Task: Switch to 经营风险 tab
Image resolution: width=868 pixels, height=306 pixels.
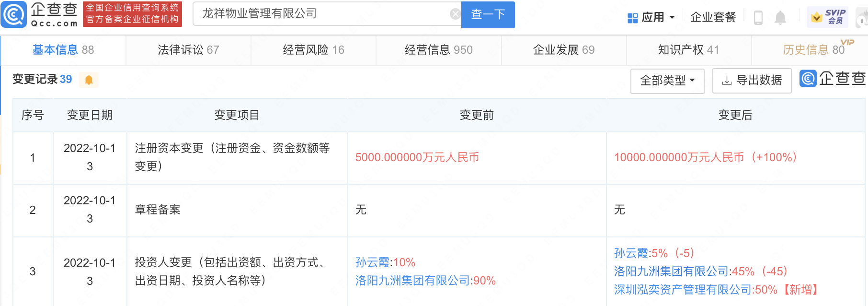Action: [x=313, y=50]
